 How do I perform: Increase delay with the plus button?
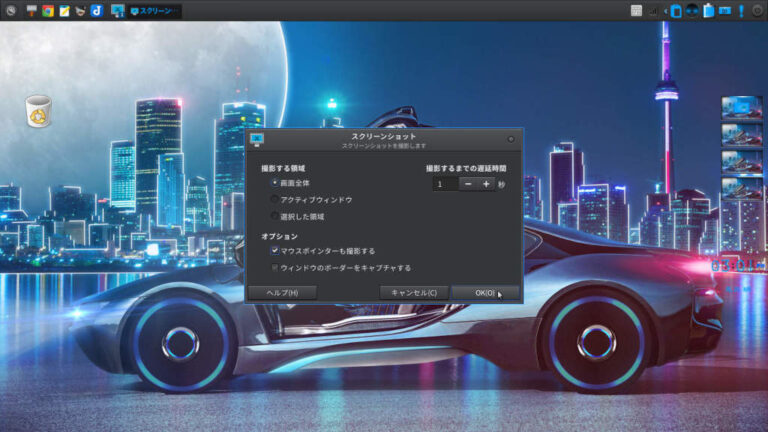click(x=486, y=184)
